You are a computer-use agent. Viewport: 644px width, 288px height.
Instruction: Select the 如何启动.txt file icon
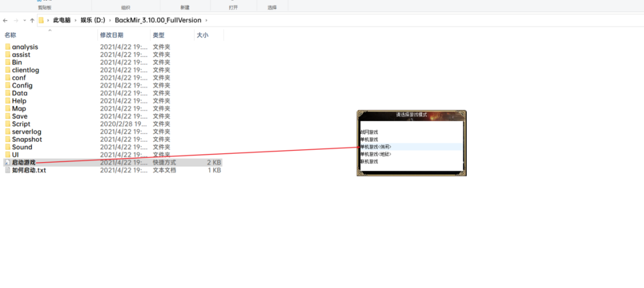click(7, 170)
